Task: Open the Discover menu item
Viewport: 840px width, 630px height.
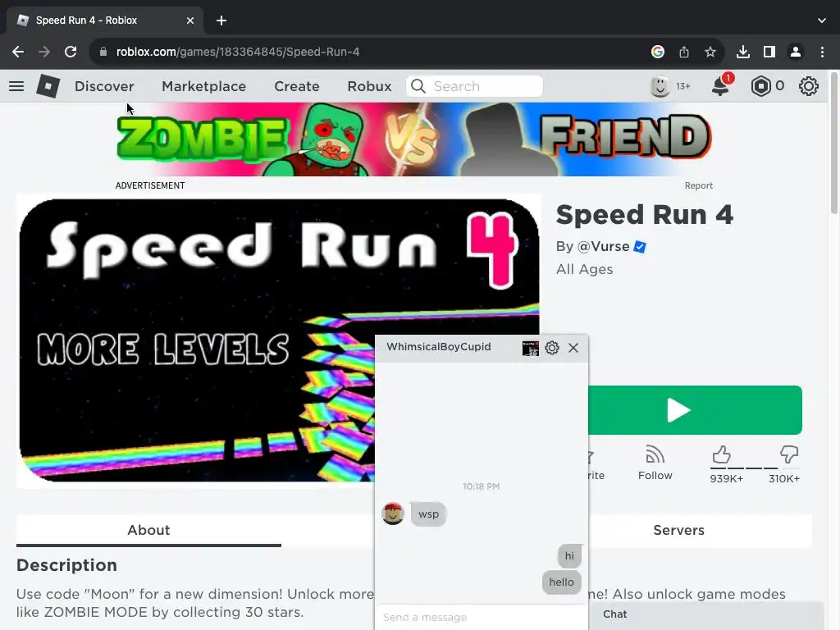Action: 104,86
